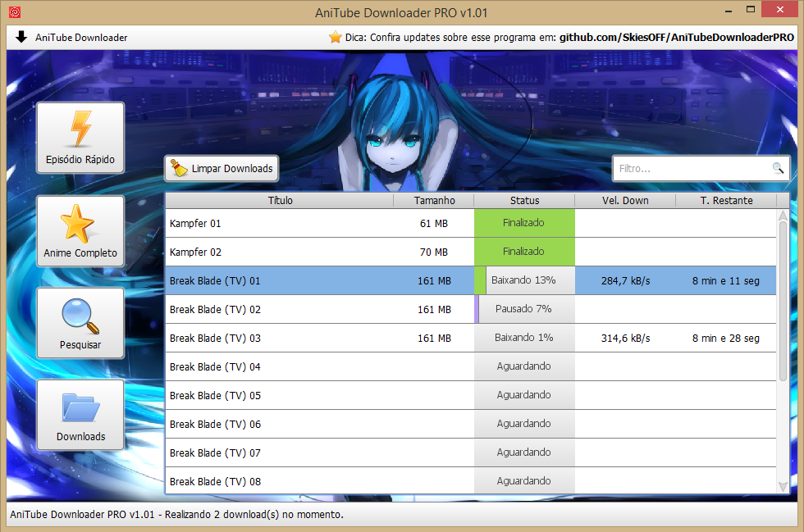Open Anime Completo with the star icon
Viewport: 804px width, 532px height.
pos(80,231)
